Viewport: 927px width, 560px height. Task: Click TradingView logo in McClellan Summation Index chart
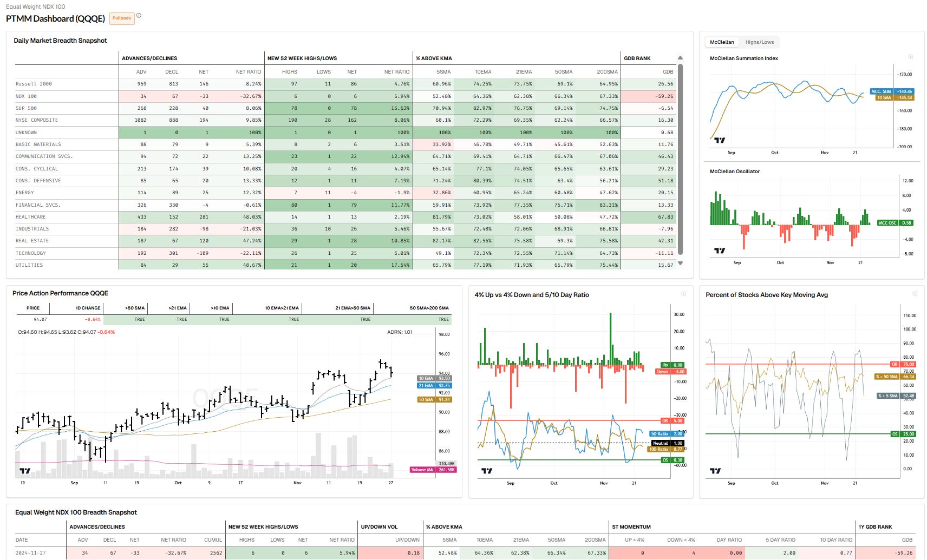coord(719,140)
